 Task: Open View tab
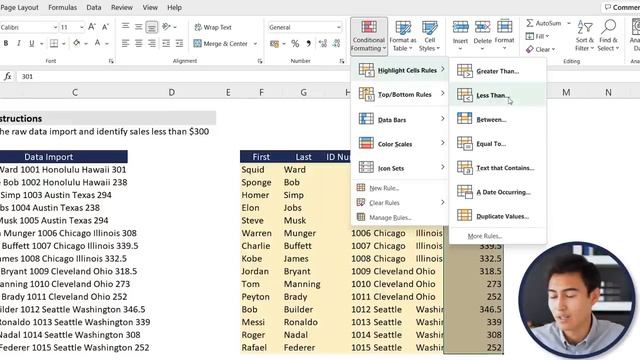pos(150,7)
